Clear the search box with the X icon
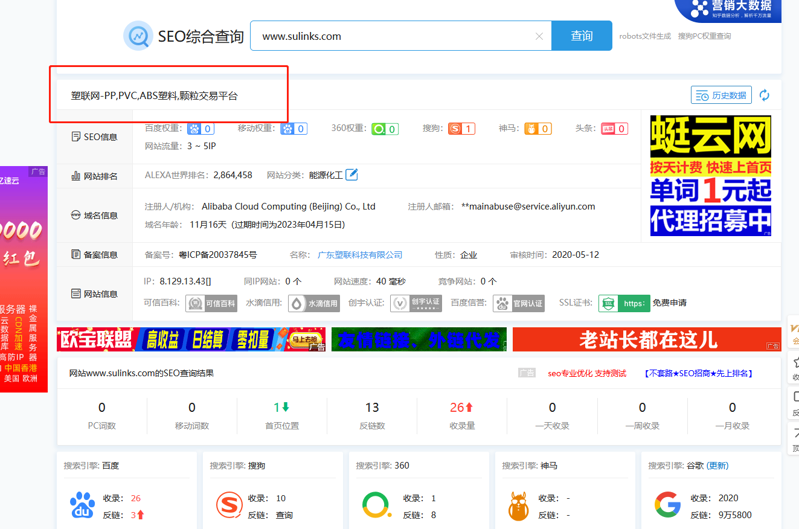 coord(539,36)
